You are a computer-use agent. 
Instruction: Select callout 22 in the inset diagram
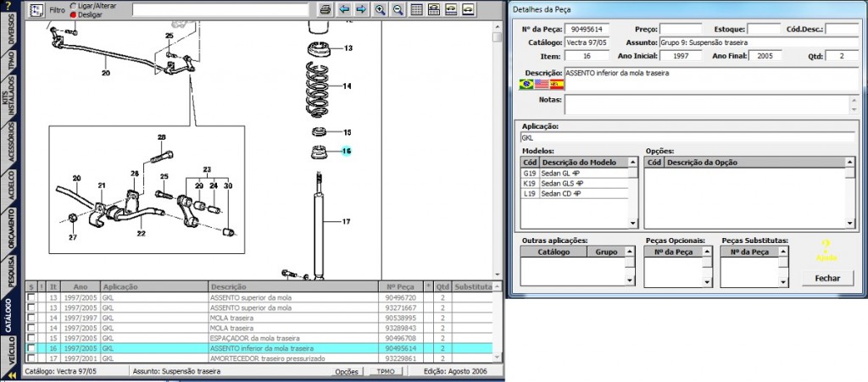(x=142, y=233)
